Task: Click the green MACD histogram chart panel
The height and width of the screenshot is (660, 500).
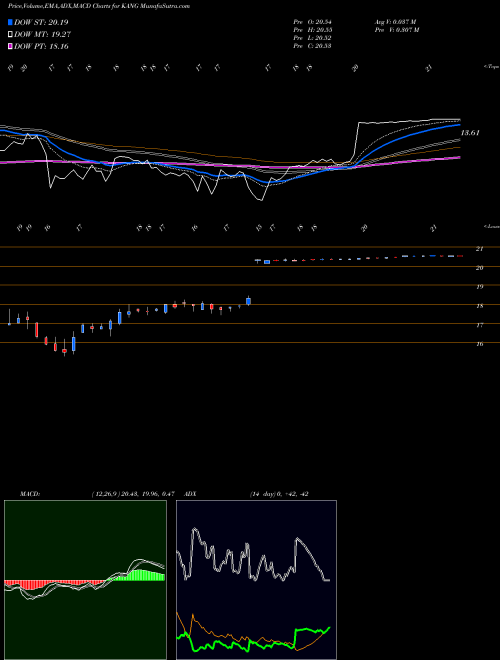Action: (x=85, y=580)
